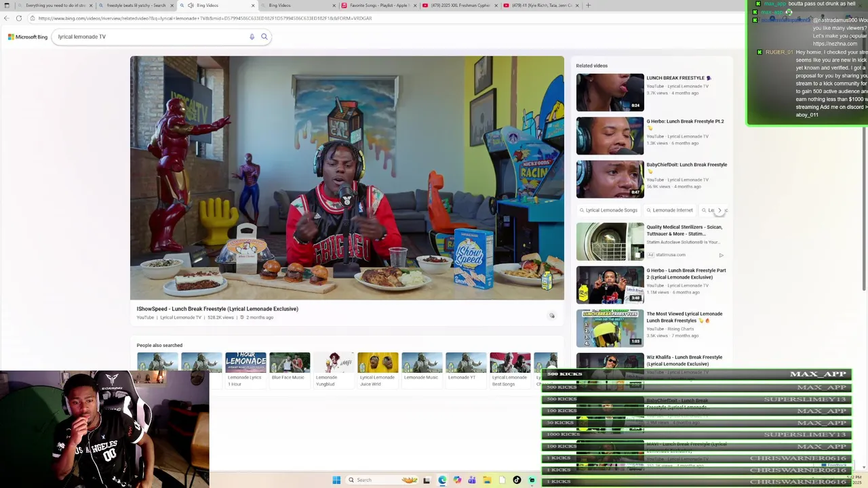Select 'Lyrical Lemonade Juice Wrld' suggestion
Image resolution: width=868 pixels, height=488 pixels.
378,370
